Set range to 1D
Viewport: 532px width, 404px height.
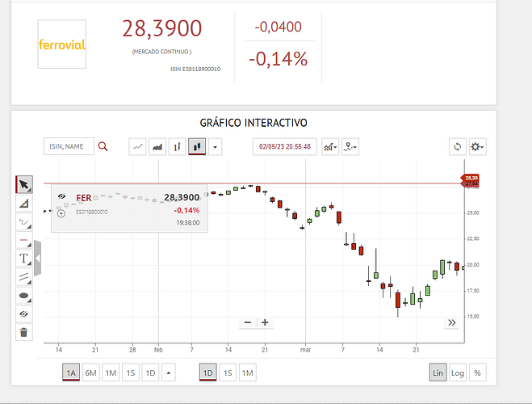150,372
